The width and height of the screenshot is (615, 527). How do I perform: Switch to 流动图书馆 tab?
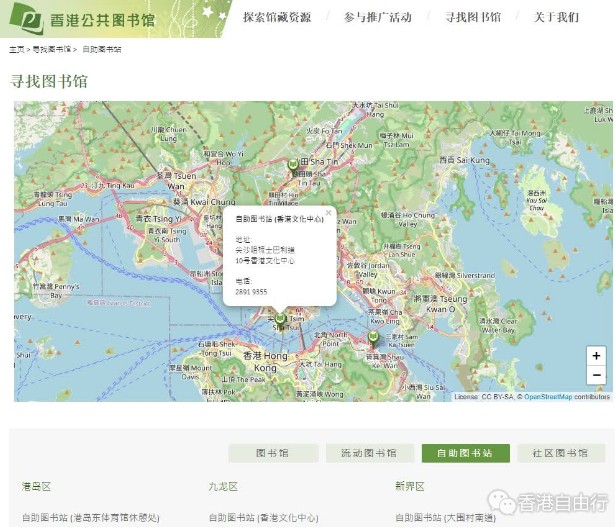(x=369, y=453)
